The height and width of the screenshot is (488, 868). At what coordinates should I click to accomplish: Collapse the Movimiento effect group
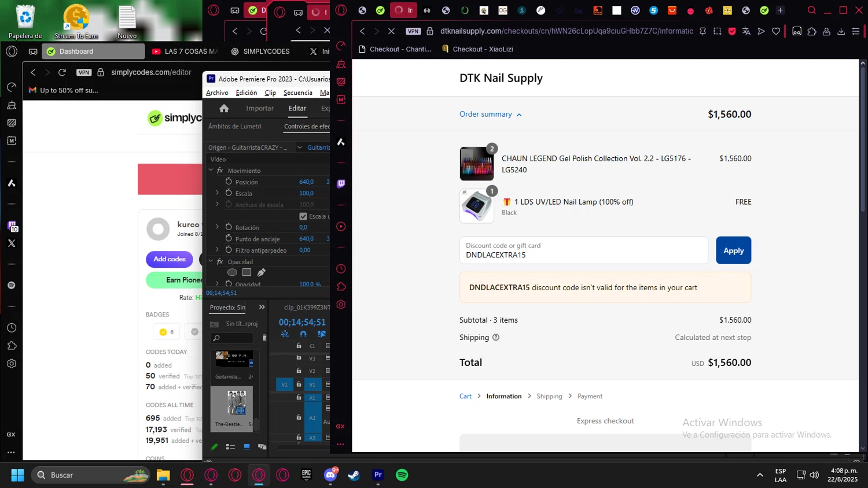tap(211, 171)
